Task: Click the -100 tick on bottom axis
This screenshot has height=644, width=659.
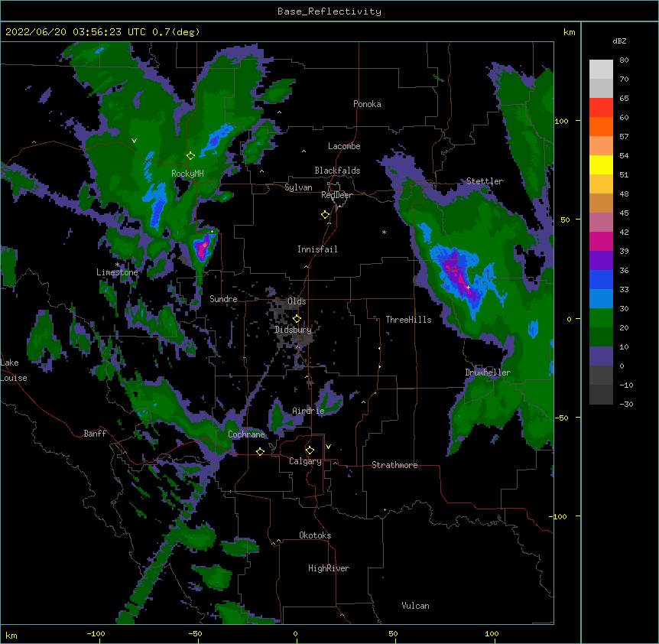Action: 96,633
